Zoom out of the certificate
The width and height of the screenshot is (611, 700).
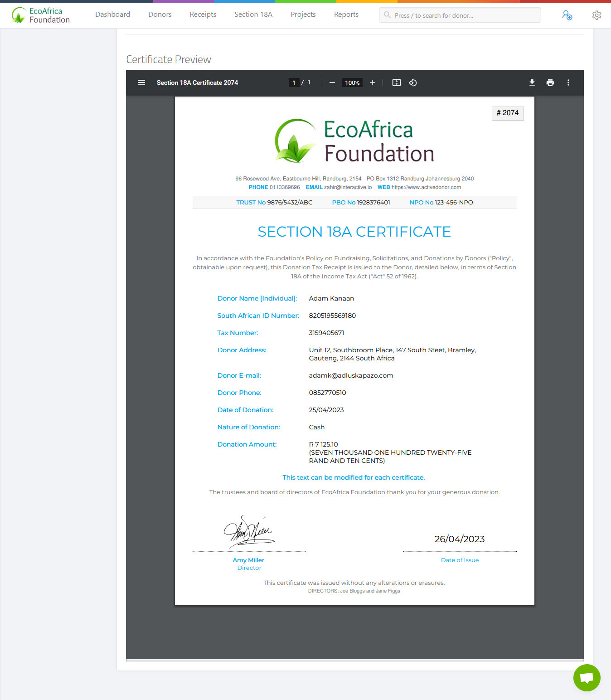[332, 83]
